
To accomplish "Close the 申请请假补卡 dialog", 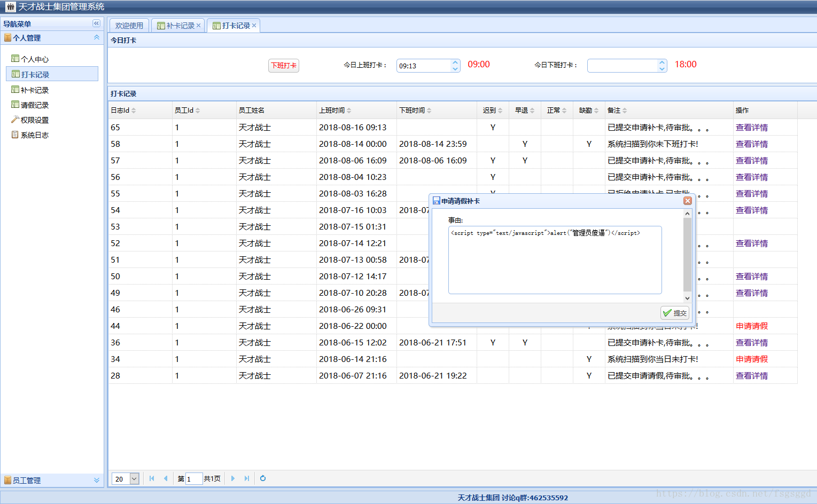I will pyautogui.click(x=688, y=201).
